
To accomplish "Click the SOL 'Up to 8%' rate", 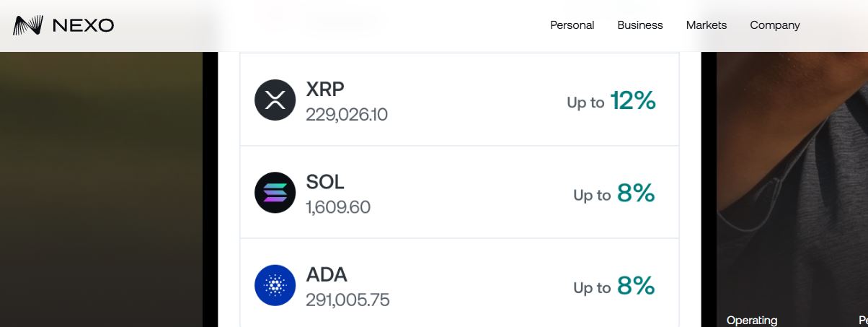I will (614, 193).
